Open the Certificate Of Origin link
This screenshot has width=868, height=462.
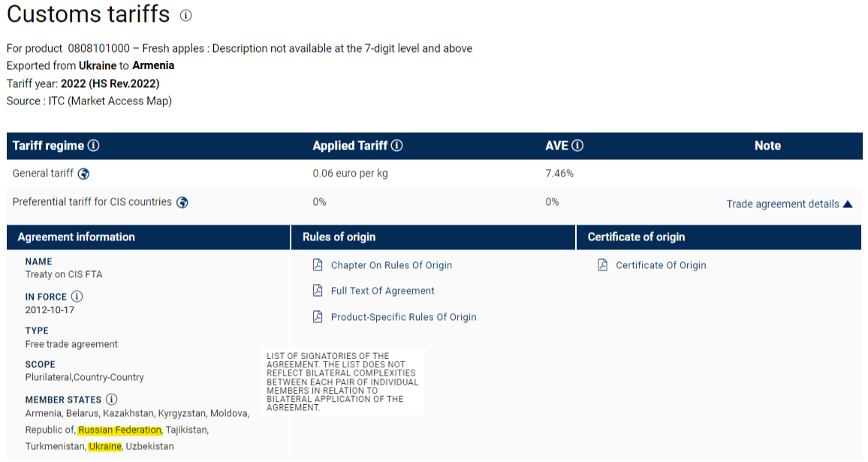click(661, 265)
